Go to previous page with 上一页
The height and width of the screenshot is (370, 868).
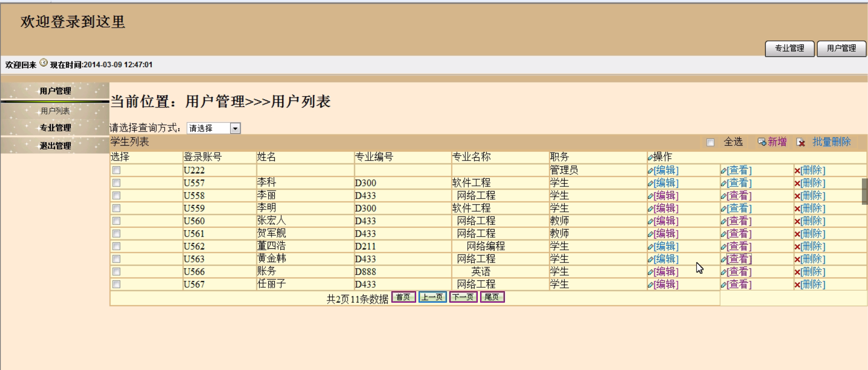433,297
